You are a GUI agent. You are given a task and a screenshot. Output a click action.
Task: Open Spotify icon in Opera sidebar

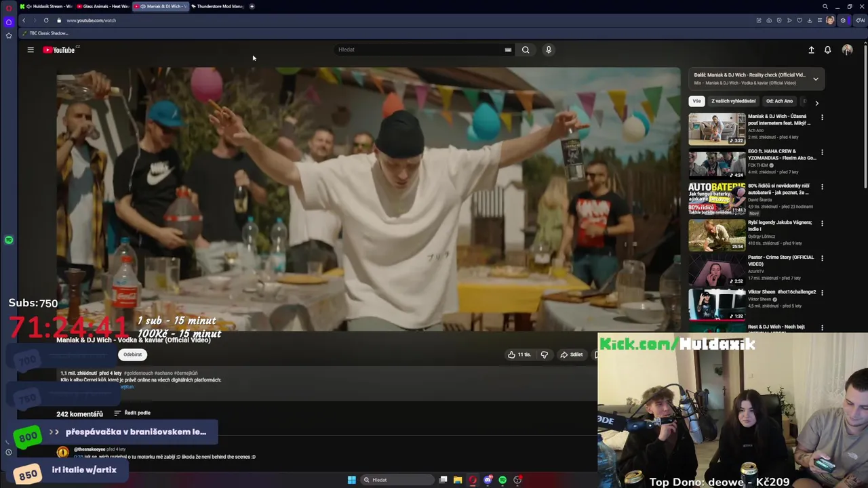click(9, 240)
